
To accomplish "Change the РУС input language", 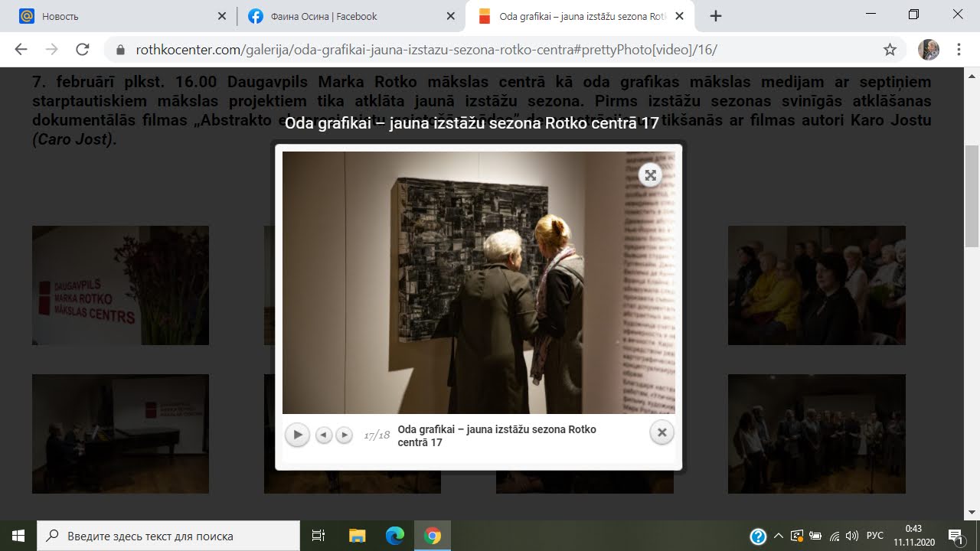I will point(875,536).
